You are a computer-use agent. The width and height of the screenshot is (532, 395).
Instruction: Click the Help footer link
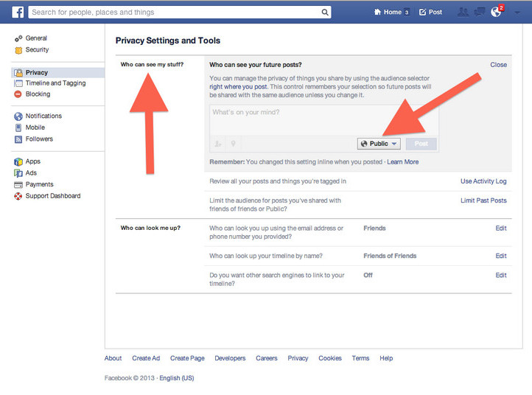[386, 358]
